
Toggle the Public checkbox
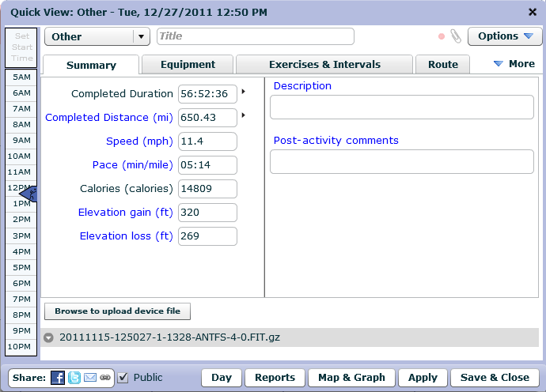[123, 378]
